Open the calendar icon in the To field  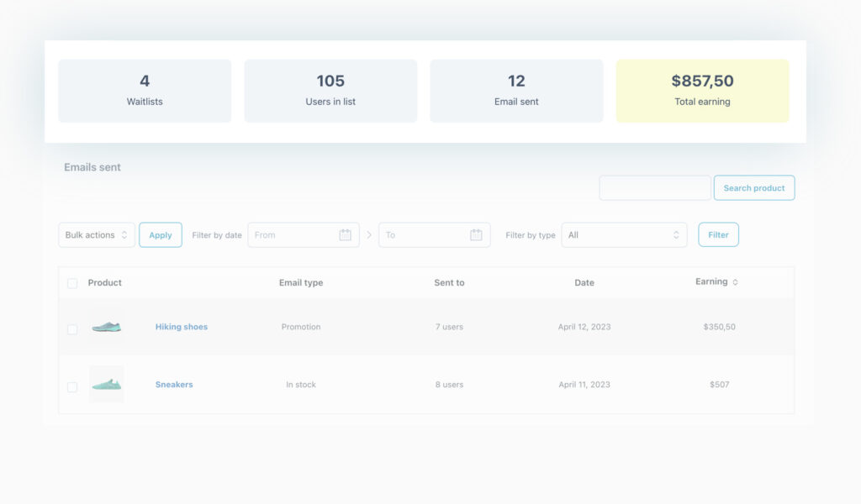[476, 235]
